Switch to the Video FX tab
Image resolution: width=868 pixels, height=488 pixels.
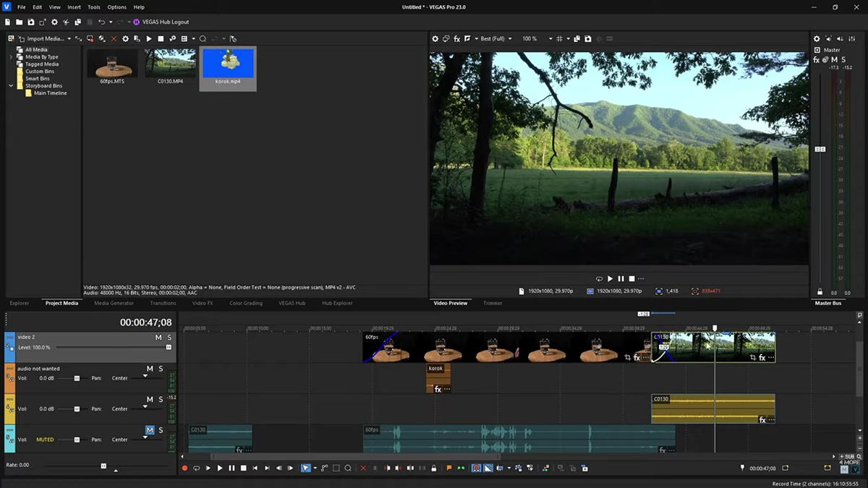pos(203,303)
